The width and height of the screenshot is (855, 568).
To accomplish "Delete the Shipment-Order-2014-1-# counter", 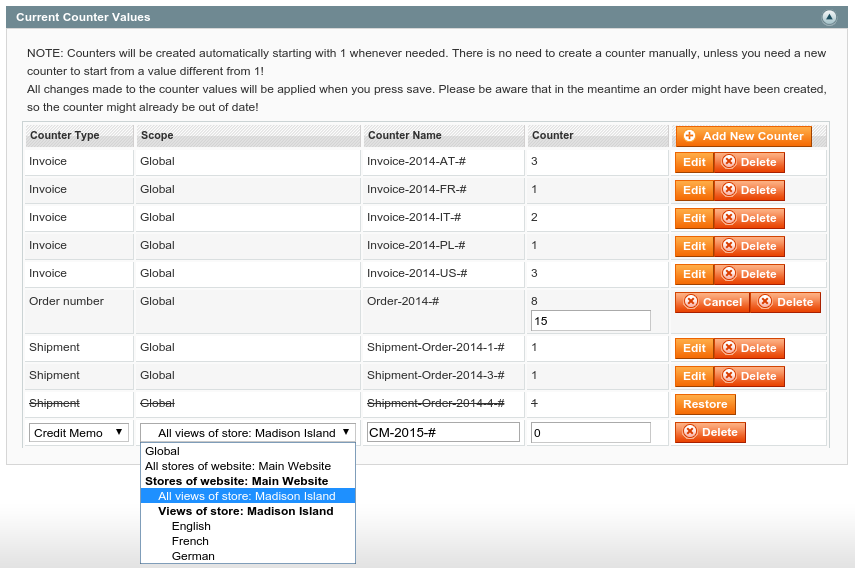I will (x=749, y=348).
